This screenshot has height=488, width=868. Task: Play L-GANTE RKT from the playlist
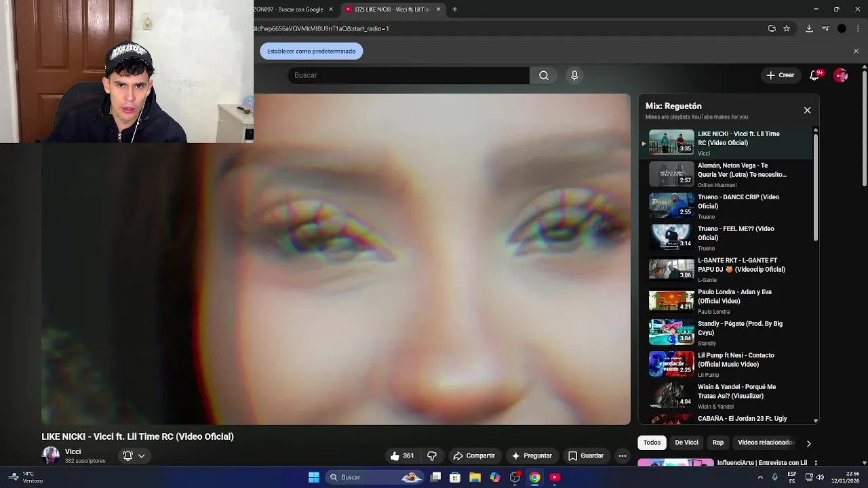726,269
